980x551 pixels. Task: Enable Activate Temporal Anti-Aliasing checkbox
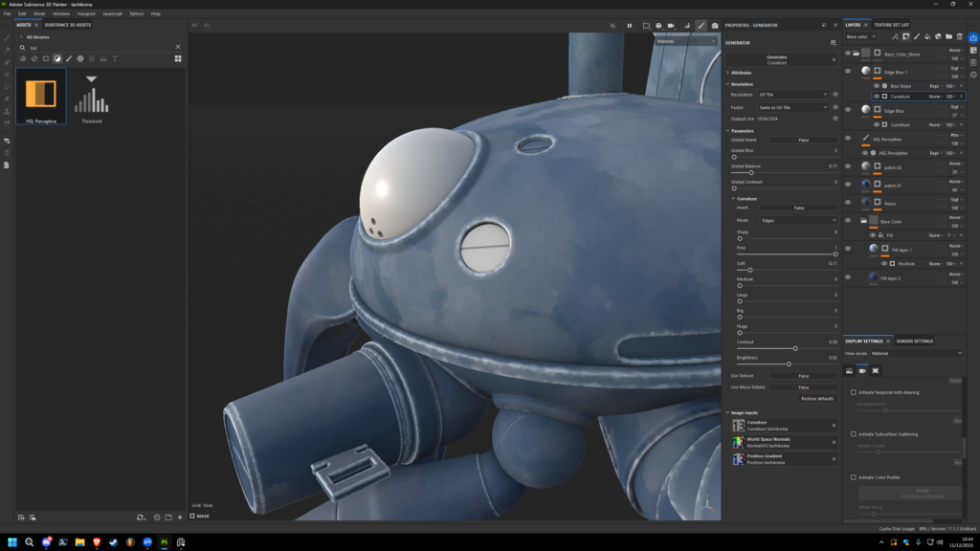[854, 392]
